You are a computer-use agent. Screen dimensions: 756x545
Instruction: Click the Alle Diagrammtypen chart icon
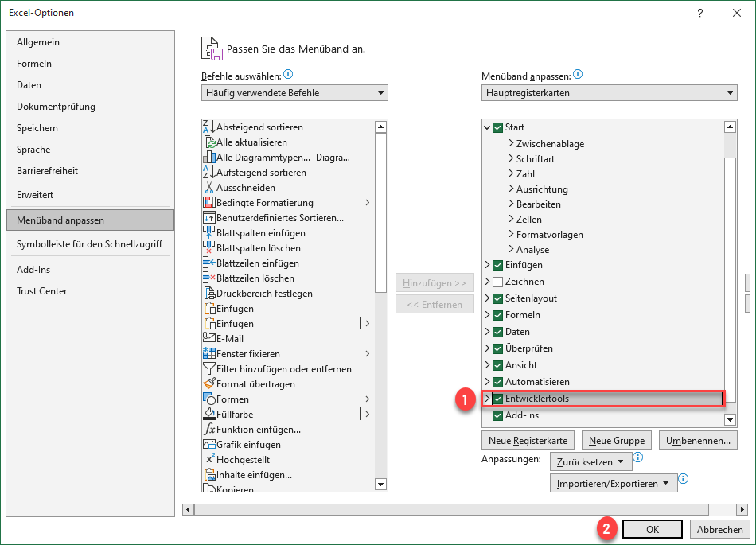tap(208, 157)
